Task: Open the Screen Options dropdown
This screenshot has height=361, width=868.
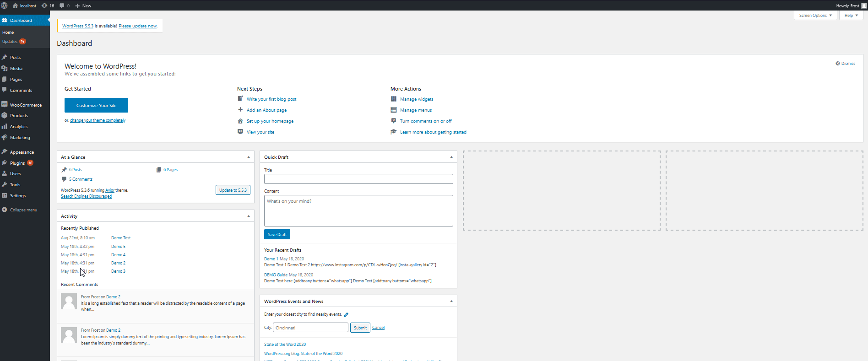Action: click(x=815, y=15)
